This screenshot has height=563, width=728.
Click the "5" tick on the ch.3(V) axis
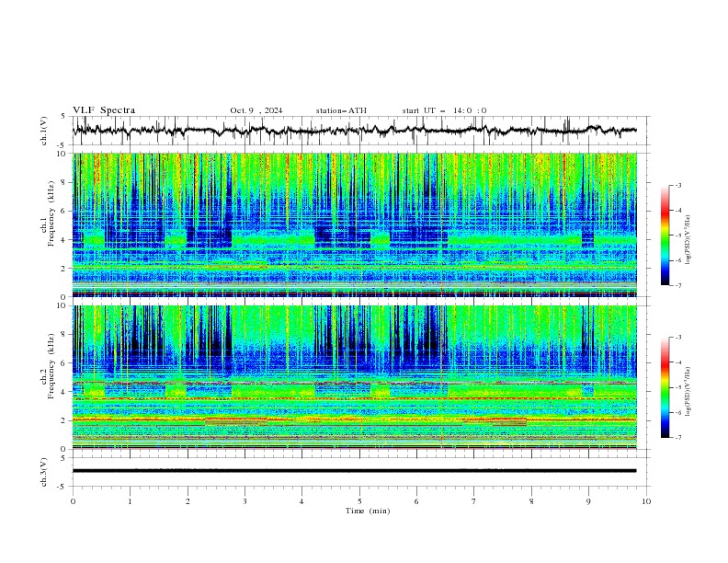coord(63,458)
